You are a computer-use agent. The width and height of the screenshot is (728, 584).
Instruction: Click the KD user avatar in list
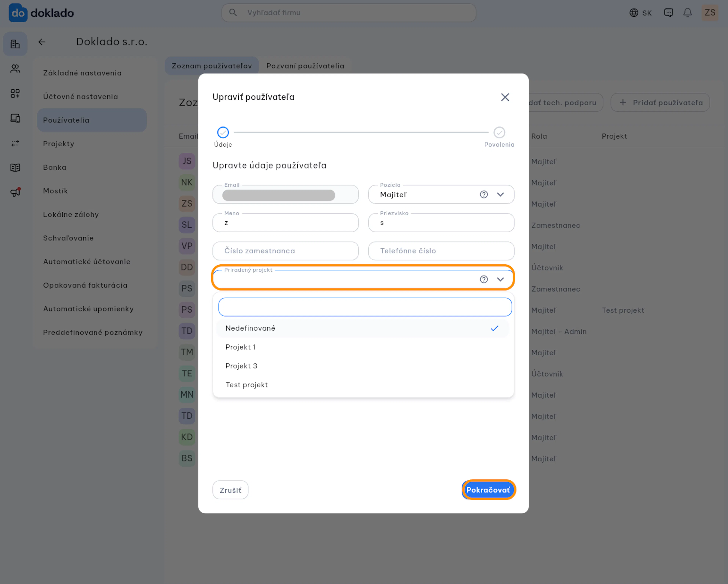[x=187, y=437]
